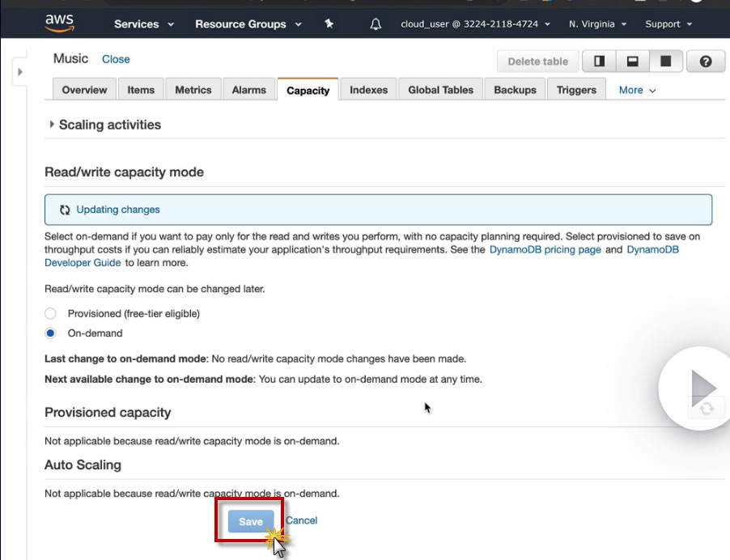
Task: Expand the left navigation panel arrow
Action: coord(20,72)
